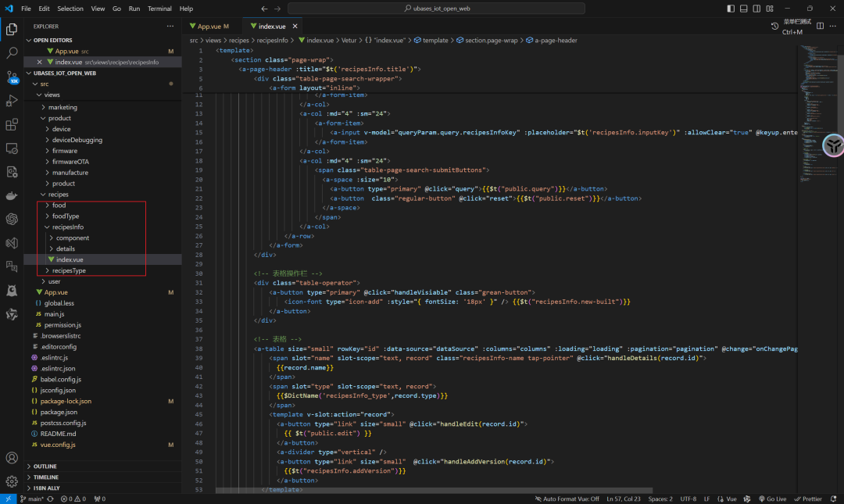The height and width of the screenshot is (504, 844).
Task: Toggle Auto Format Vue in status bar
Action: point(566,499)
